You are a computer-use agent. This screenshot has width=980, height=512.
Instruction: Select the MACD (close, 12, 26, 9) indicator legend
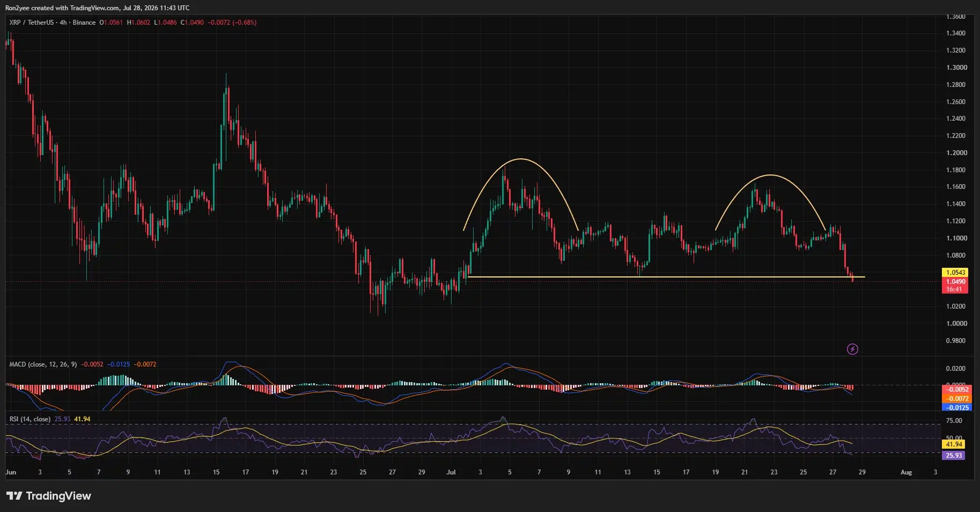coord(43,364)
